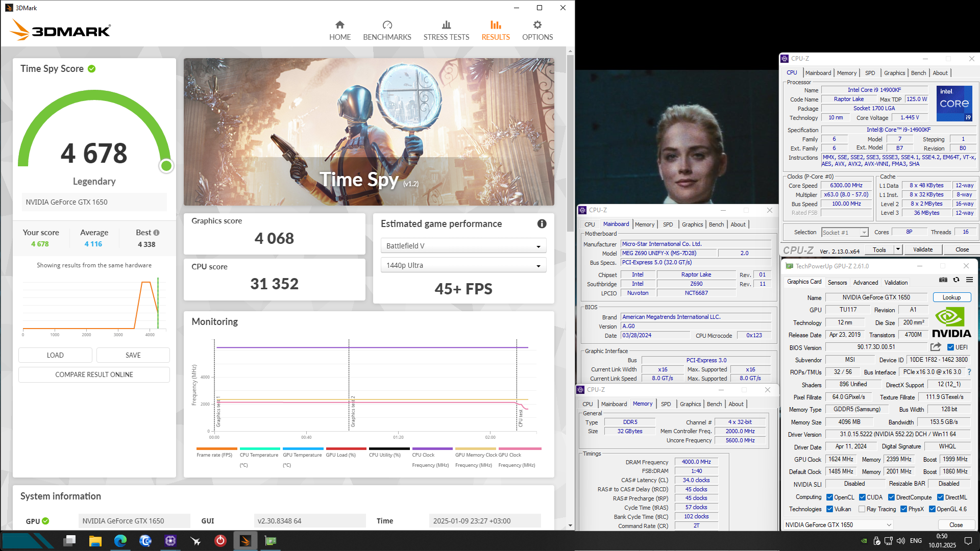The width and height of the screenshot is (980, 551).
Task: Switch to the Advanced tab in GPU-Z
Action: point(866,282)
